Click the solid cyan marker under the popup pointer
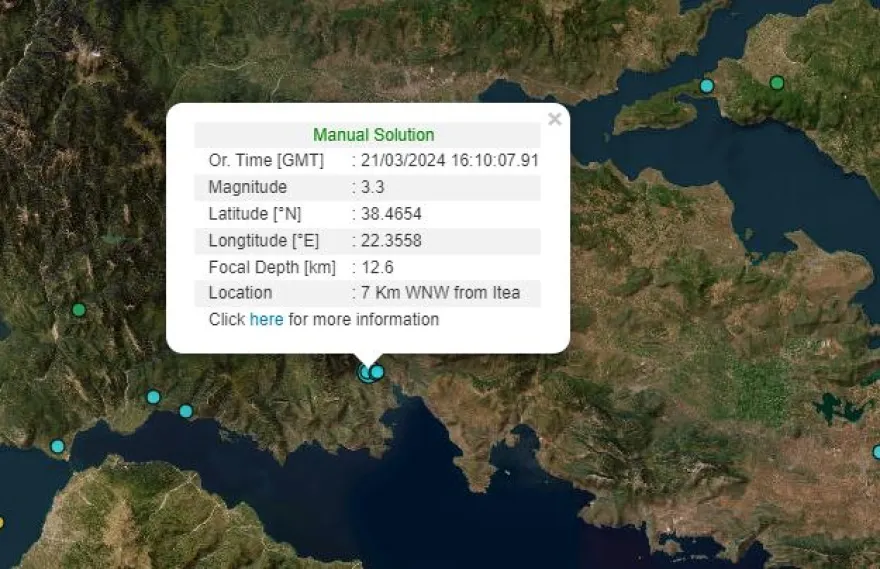 (377, 372)
